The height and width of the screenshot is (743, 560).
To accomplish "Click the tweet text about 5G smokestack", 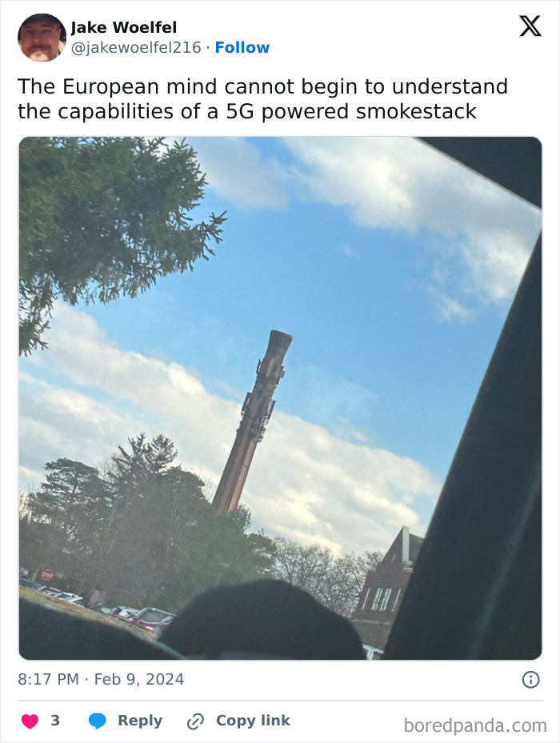I will [x=262, y=99].
